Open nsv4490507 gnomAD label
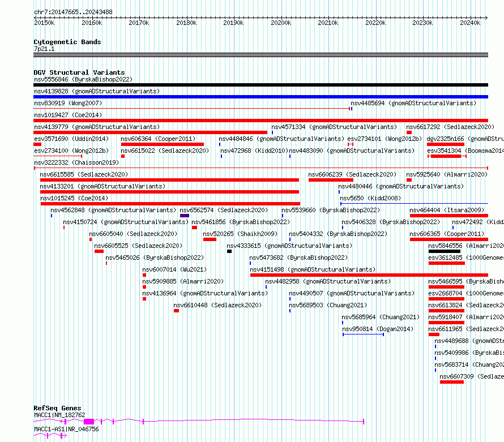This screenshot has height=442, width=504. point(352,293)
